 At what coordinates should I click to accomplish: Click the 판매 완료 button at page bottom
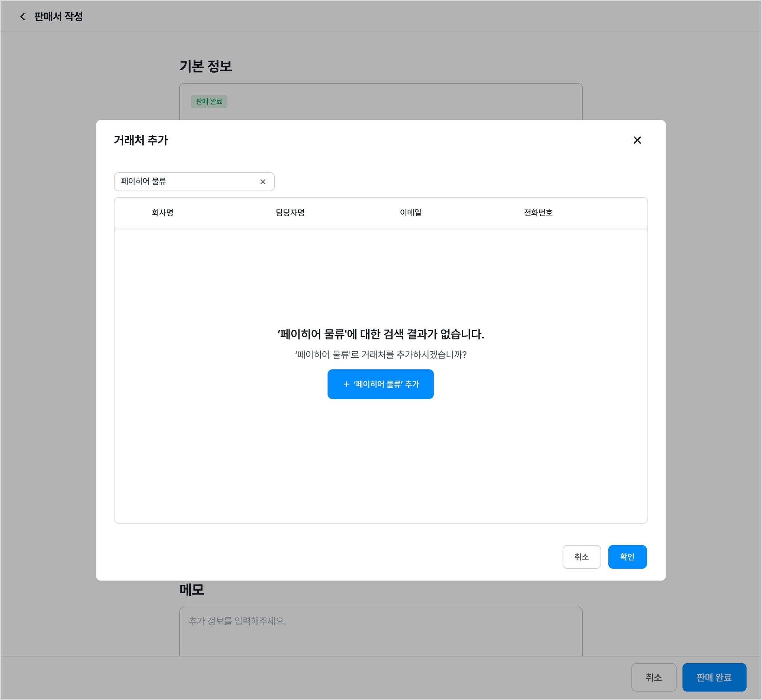pos(714,677)
